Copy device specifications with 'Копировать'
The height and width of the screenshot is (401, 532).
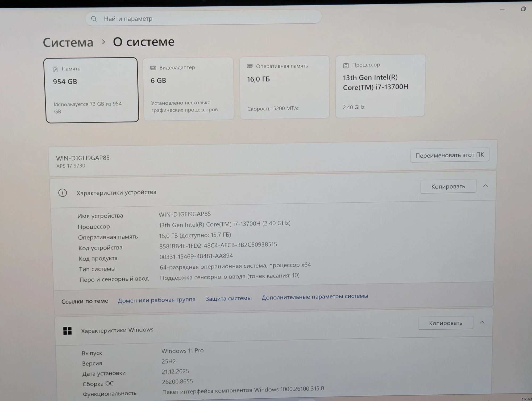448,187
